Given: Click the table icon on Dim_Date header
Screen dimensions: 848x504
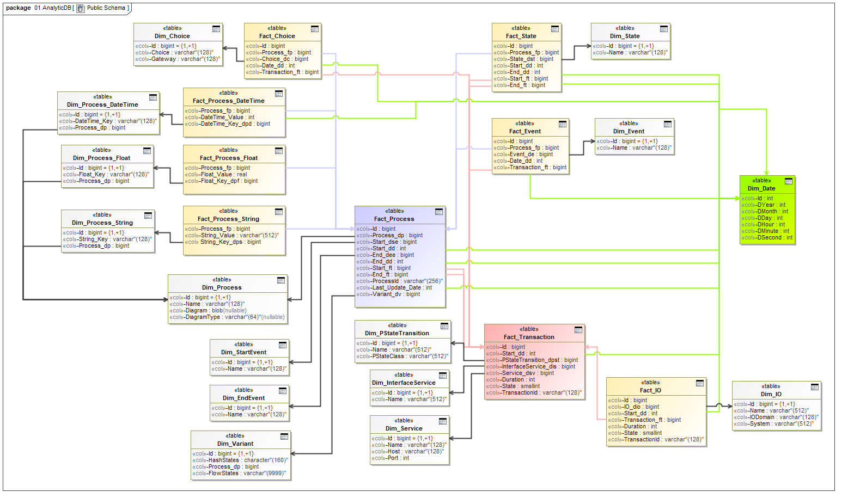Looking at the screenshot, I should tap(789, 181).
